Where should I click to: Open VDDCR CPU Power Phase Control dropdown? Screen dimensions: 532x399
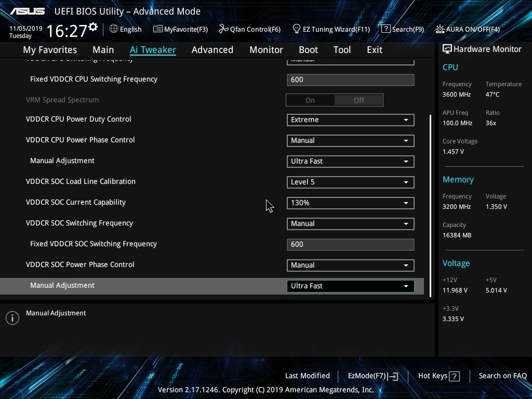tap(351, 140)
